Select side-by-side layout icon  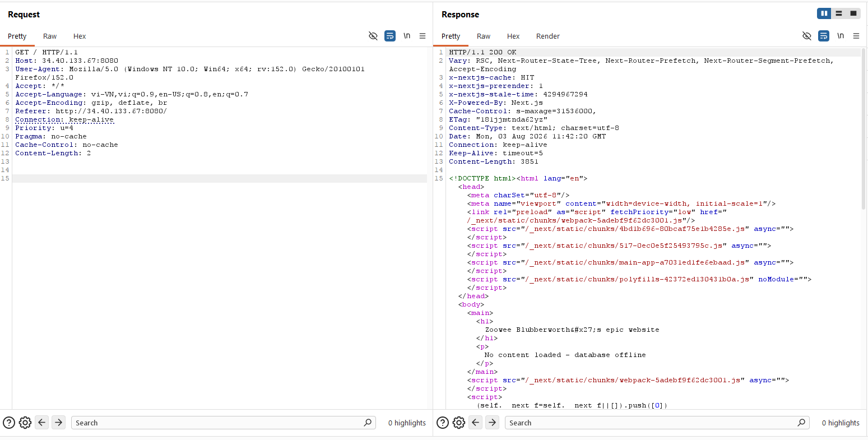click(x=824, y=13)
